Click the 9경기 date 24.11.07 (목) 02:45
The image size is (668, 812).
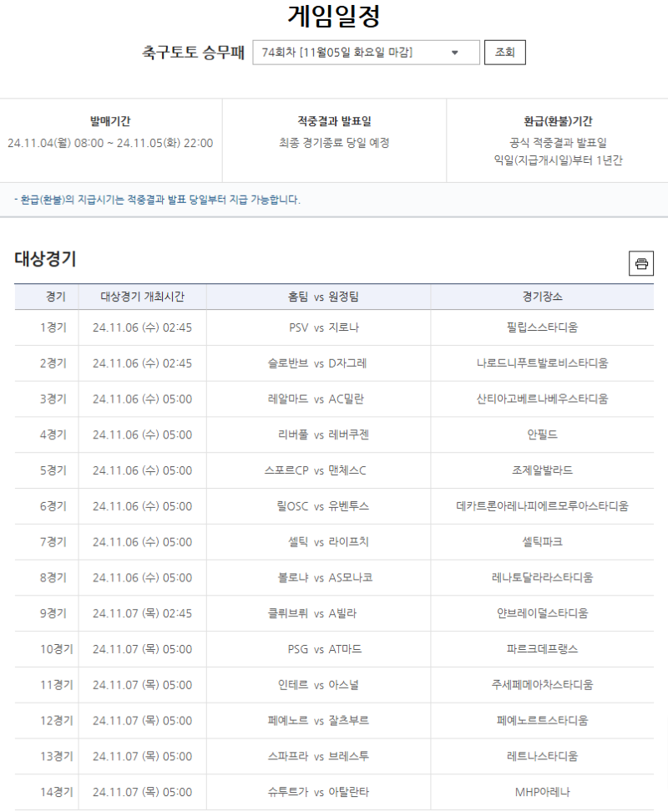(x=142, y=613)
